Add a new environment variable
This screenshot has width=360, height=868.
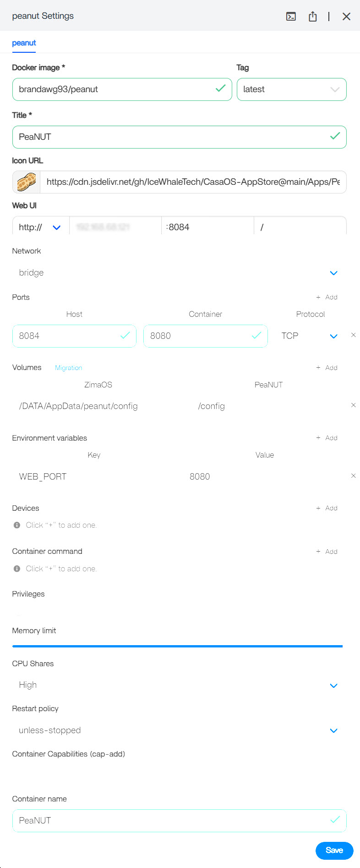(327, 438)
